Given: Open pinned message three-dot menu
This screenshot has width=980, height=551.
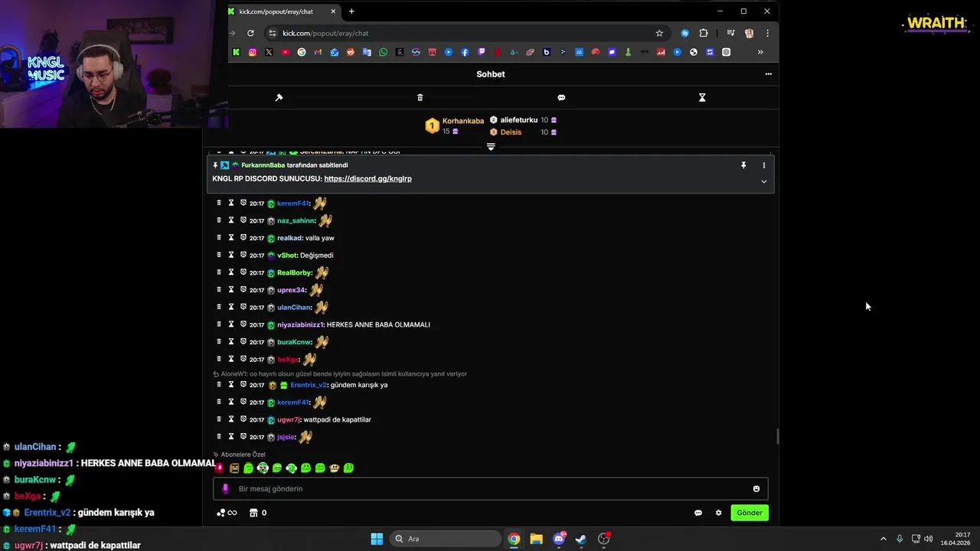Looking at the screenshot, I should tap(763, 165).
